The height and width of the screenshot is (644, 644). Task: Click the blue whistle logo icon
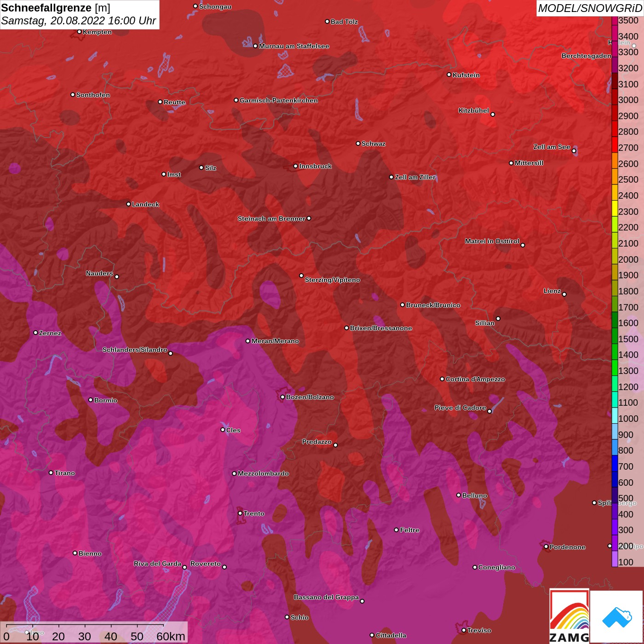(x=617, y=617)
